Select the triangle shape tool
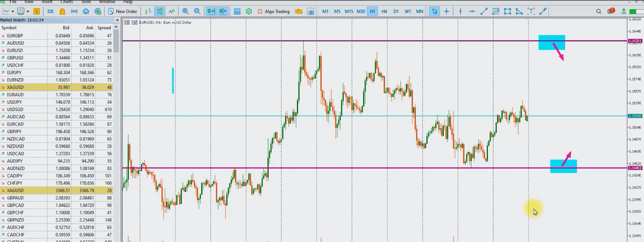The width and height of the screenshot is (644, 242). pyautogui.click(x=519, y=11)
